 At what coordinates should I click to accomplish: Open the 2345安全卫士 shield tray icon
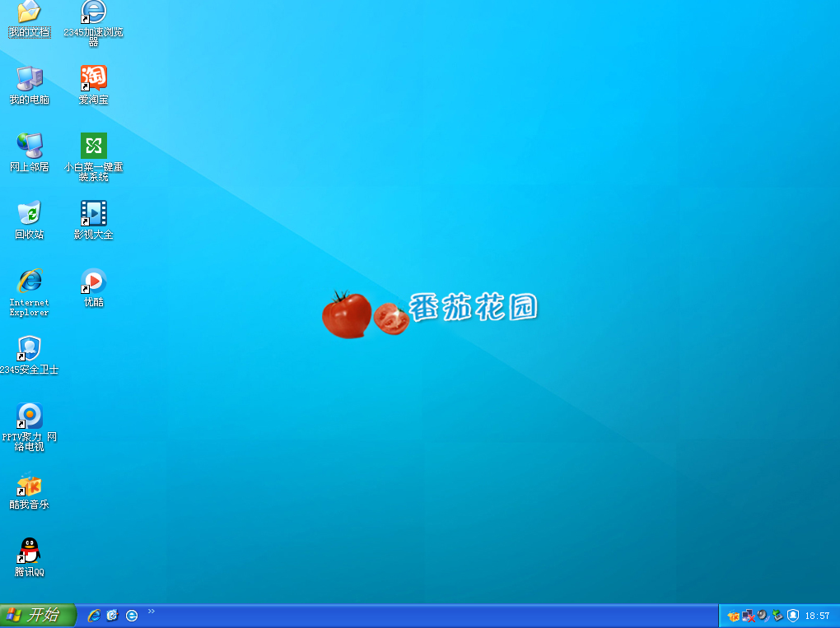pyautogui.click(x=793, y=616)
